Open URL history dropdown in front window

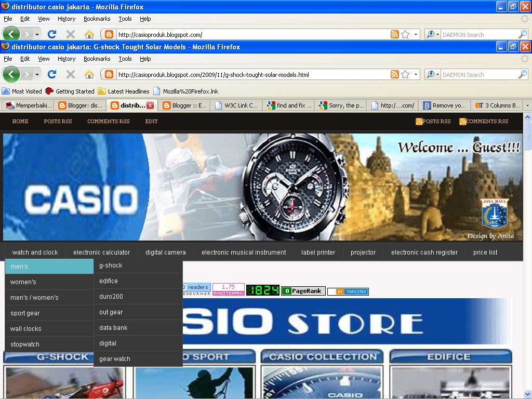click(416, 74)
